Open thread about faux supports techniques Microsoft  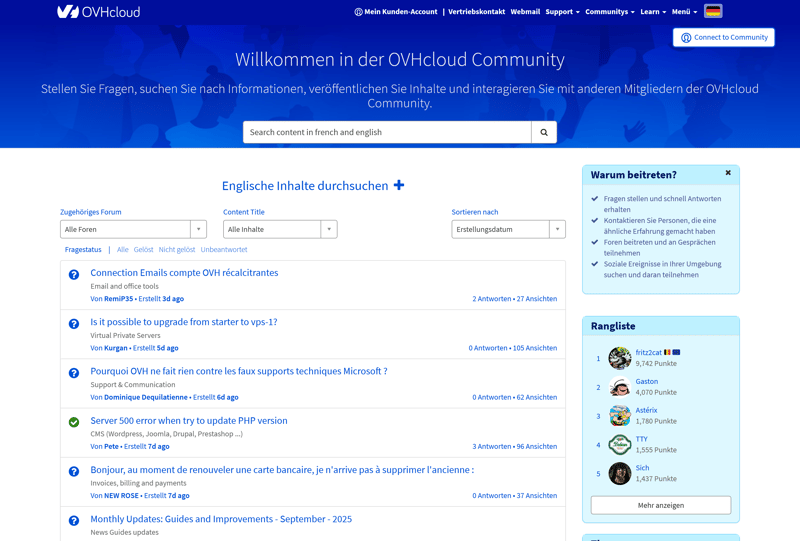[239, 371]
